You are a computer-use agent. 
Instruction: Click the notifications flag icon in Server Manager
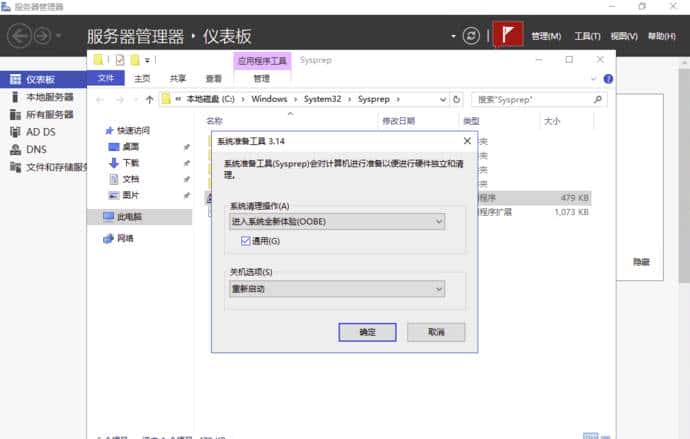tap(508, 35)
